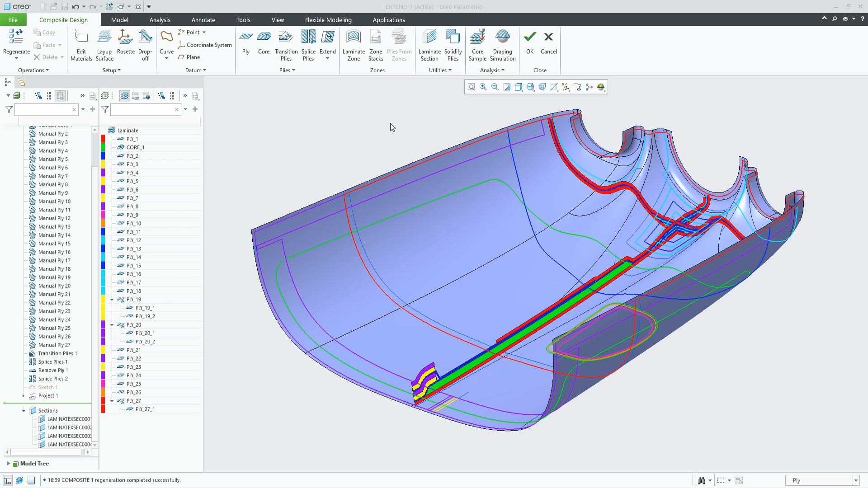Click the Curve datum icon

pyautogui.click(x=166, y=37)
